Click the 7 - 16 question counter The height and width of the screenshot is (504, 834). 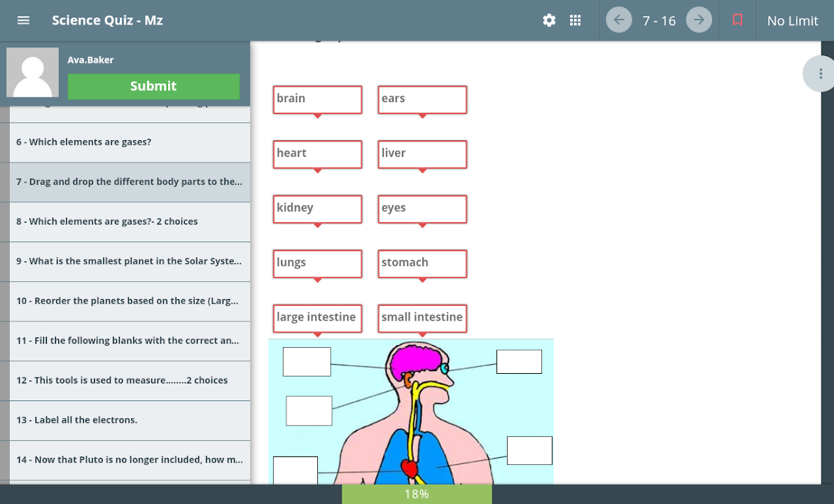pos(659,21)
